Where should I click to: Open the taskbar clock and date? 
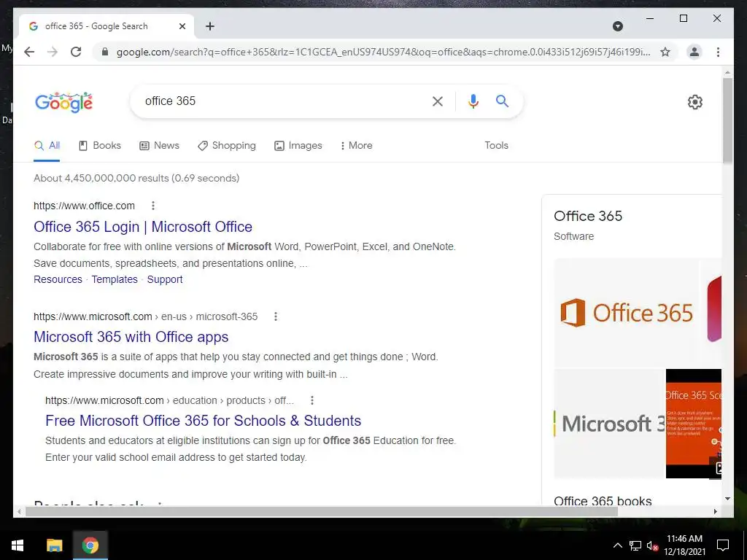click(684, 545)
